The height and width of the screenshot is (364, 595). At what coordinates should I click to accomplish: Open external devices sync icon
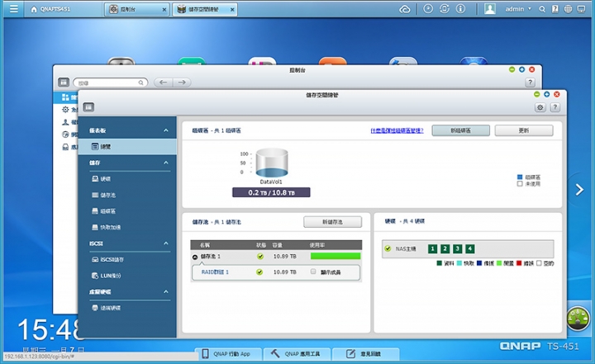point(445,9)
